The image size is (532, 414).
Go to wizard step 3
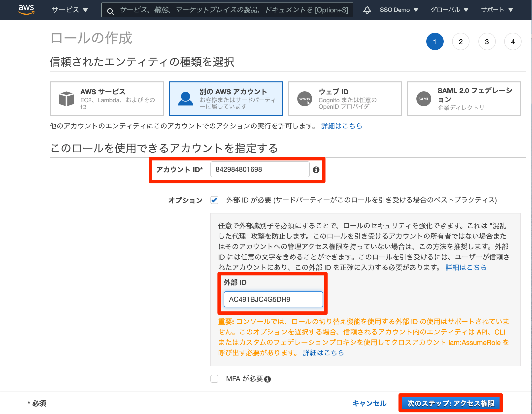click(x=487, y=41)
